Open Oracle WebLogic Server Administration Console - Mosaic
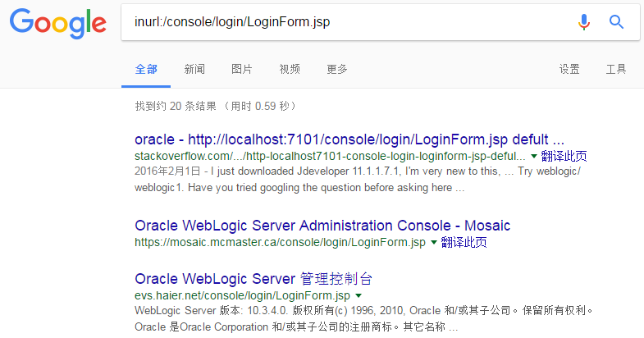The height and width of the screenshot is (338, 644). 322,226
